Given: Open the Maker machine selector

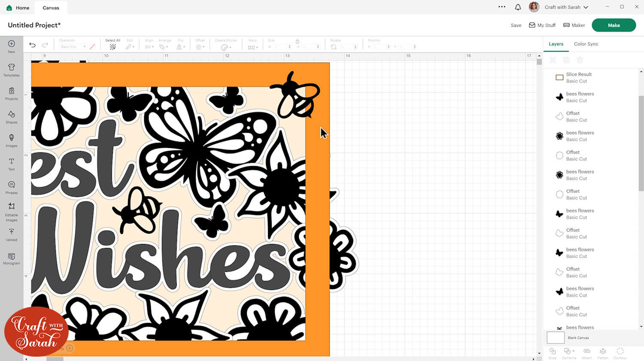Looking at the screenshot, I should 574,25.
